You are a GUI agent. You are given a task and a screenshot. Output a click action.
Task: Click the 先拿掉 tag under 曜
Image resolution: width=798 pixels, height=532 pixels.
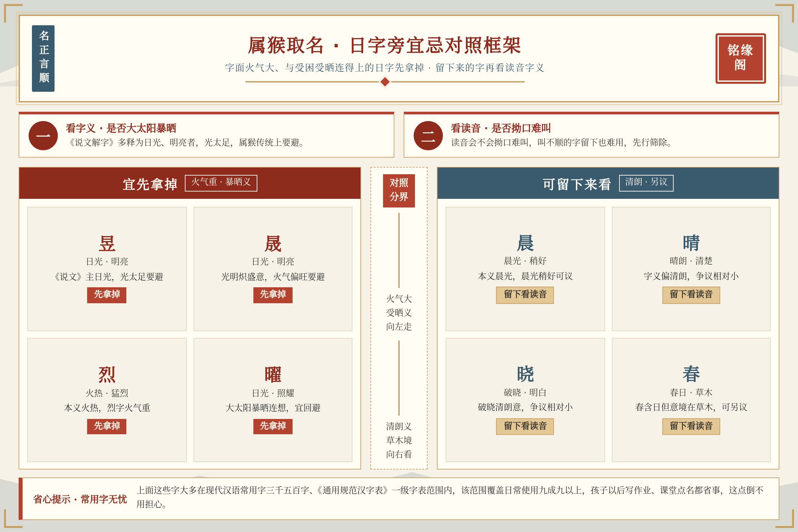coord(273,426)
